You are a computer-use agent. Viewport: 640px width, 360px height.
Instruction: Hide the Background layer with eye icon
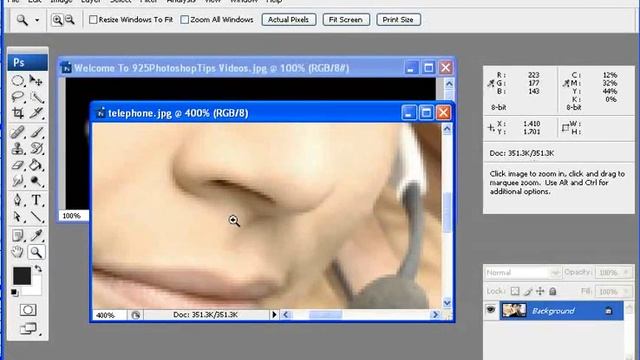pyautogui.click(x=491, y=310)
